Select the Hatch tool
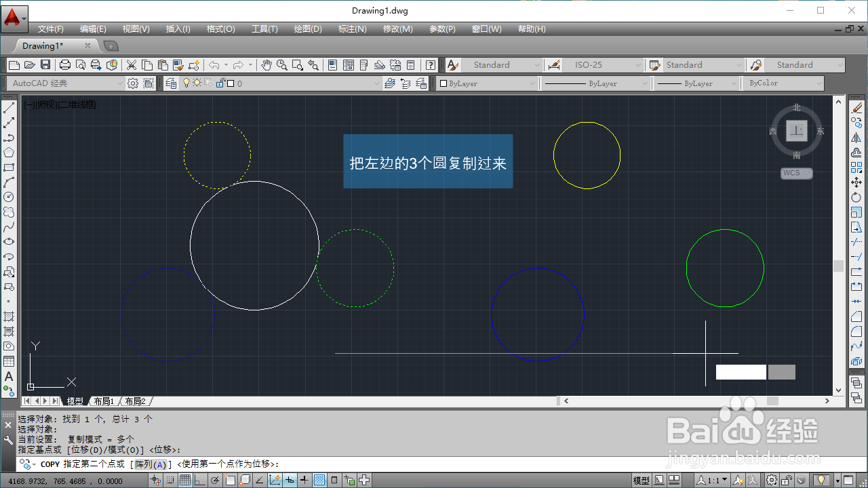This screenshot has width=868, height=488. pos(9,317)
